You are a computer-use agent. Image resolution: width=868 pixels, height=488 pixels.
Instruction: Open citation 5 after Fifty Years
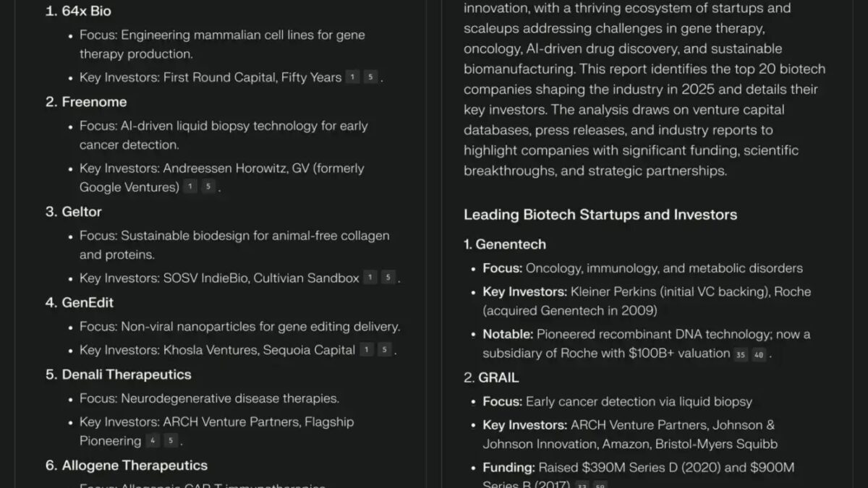[x=370, y=77]
